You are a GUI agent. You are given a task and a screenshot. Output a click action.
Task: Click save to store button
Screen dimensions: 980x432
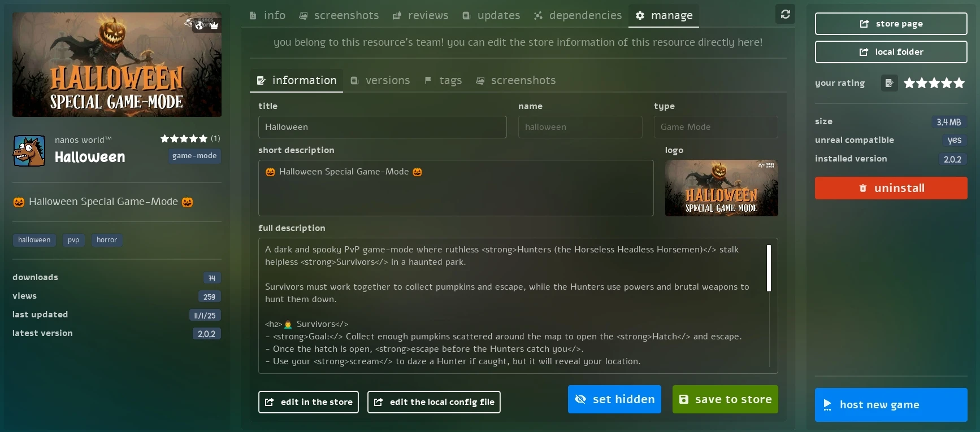click(725, 399)
